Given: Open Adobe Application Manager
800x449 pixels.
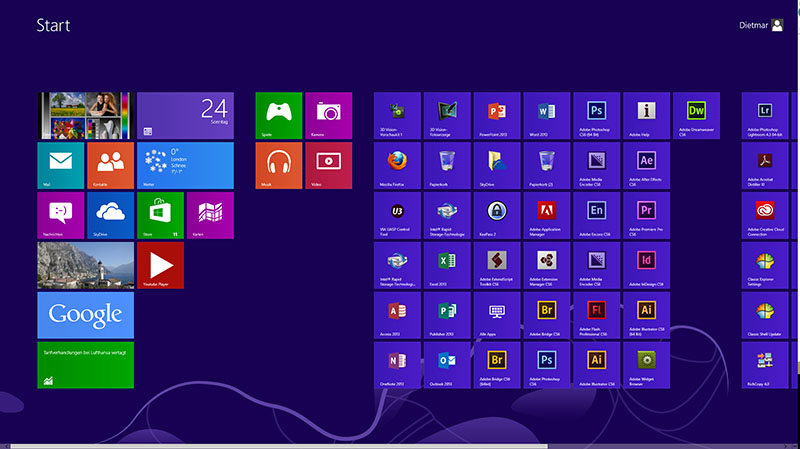Looking at the screenshot, I should coord(547,215).
